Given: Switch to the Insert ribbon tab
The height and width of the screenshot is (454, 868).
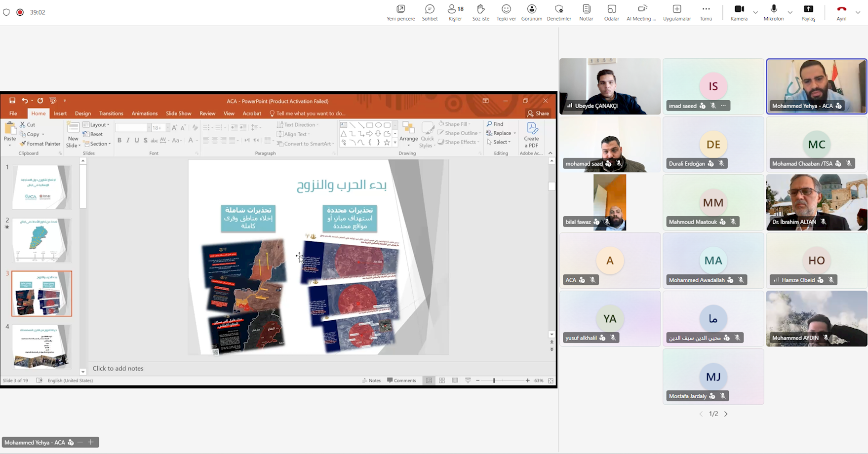Looking at the screenshot, I should point(60,113).
